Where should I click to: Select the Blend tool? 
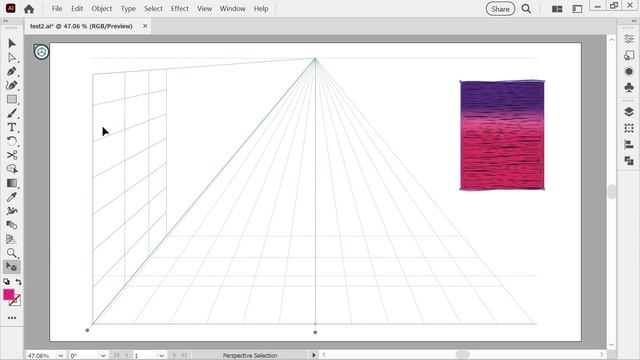[x=12, y=225]
